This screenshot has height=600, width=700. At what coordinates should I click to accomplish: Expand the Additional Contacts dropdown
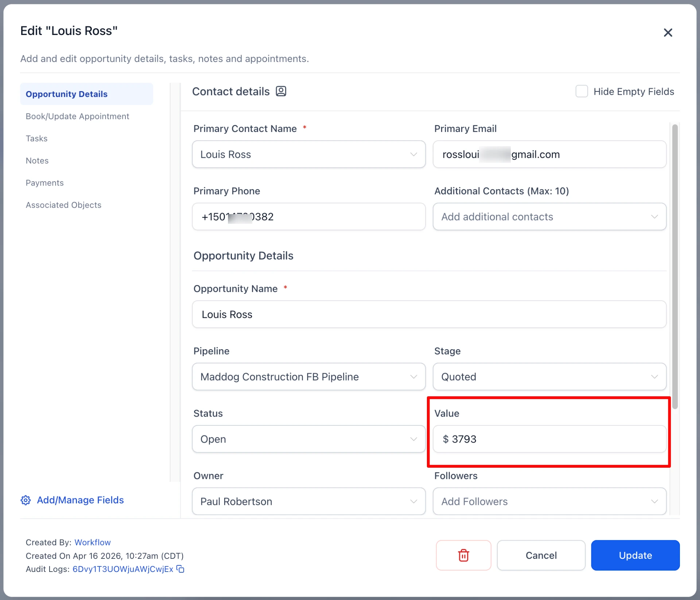(549, 217)
